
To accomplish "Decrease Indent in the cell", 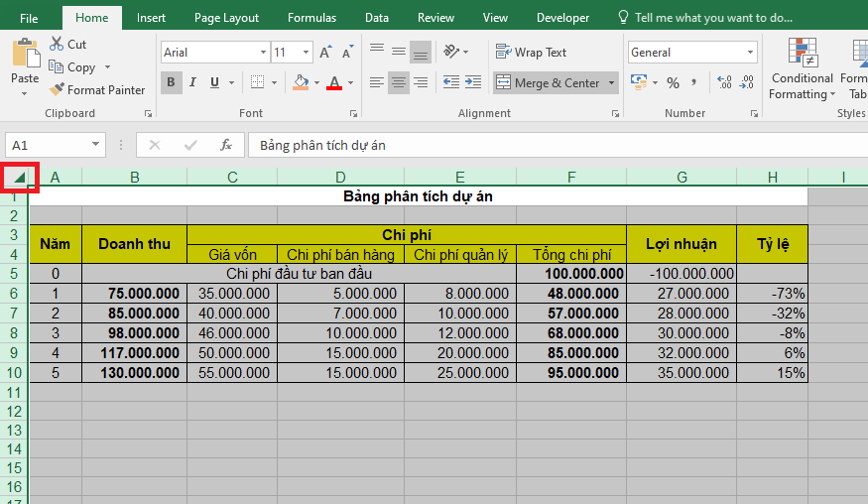I will (x=451, y=82).
